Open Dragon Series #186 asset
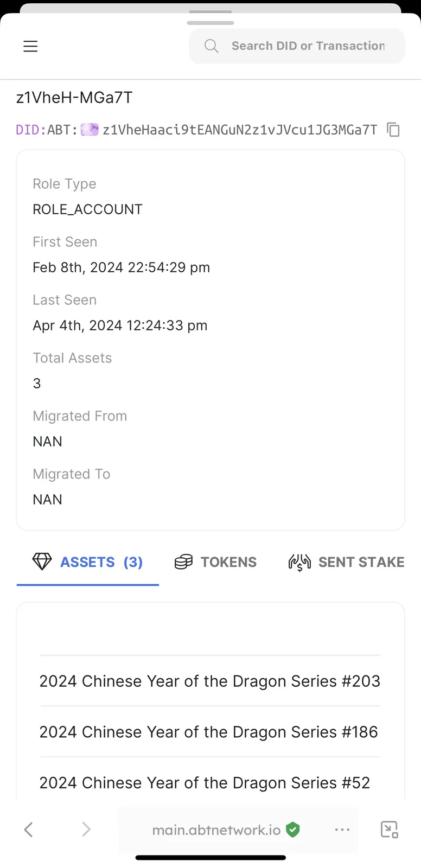 click(x=210, y=732)
